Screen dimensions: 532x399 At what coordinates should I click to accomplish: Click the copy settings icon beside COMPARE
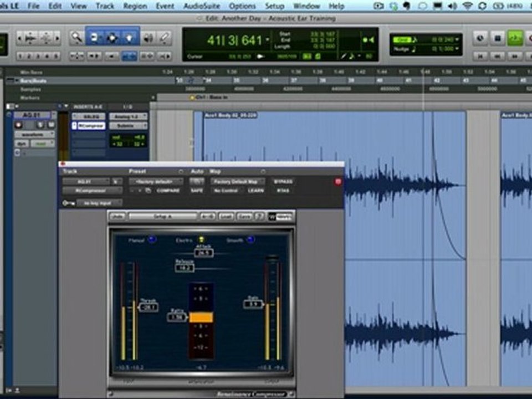[149, 191]
